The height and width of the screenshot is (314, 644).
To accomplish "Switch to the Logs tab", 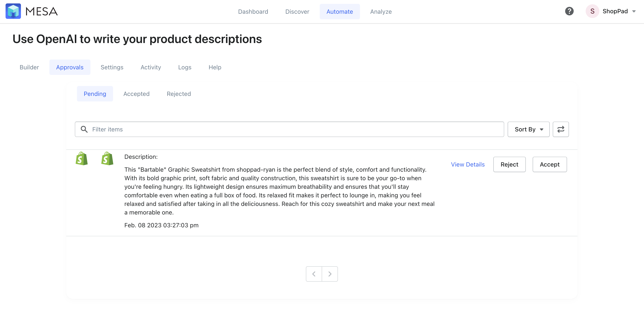I will pyautogui.click(x=185, y=67).
